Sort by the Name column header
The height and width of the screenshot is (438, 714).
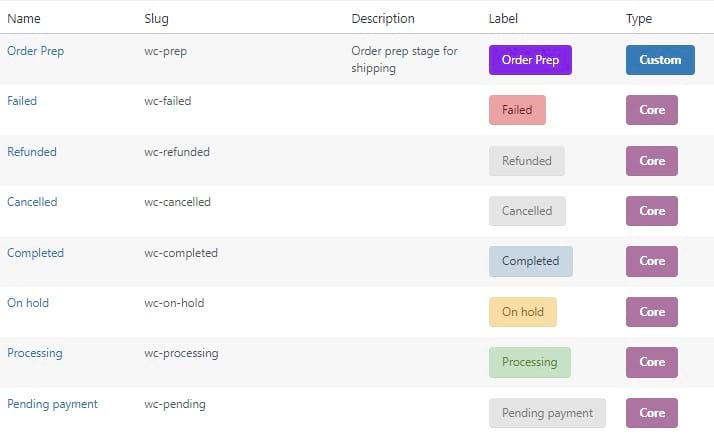24,19
